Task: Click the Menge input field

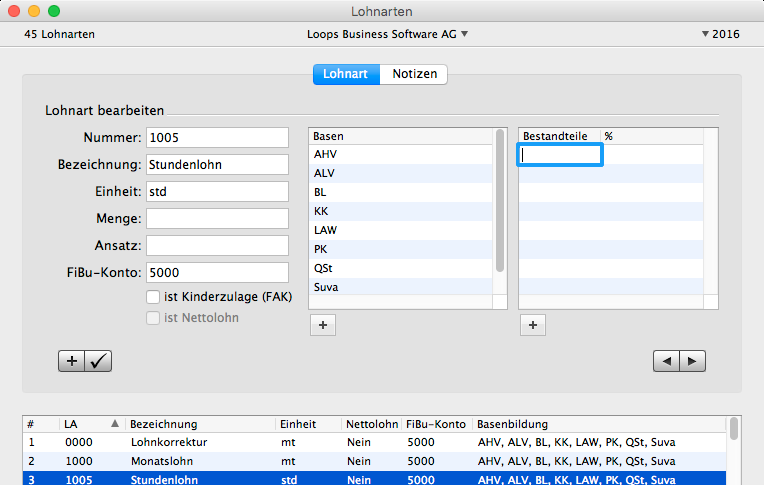Action: [x=217, y=218]
